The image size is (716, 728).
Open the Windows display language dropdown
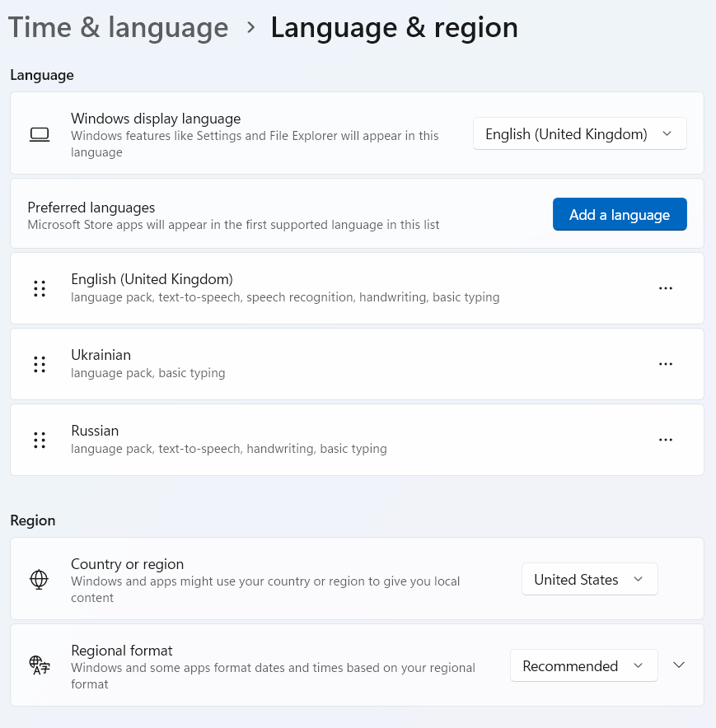click(x=579, y=134)
